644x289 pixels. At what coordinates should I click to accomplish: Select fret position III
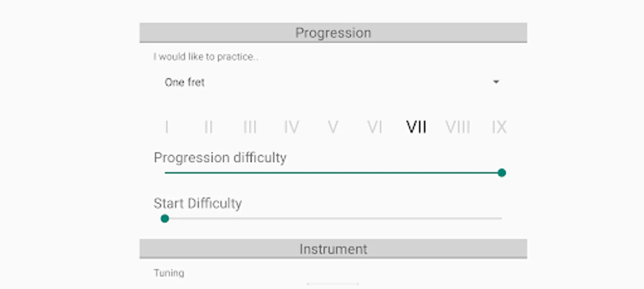tap(250, 127)
